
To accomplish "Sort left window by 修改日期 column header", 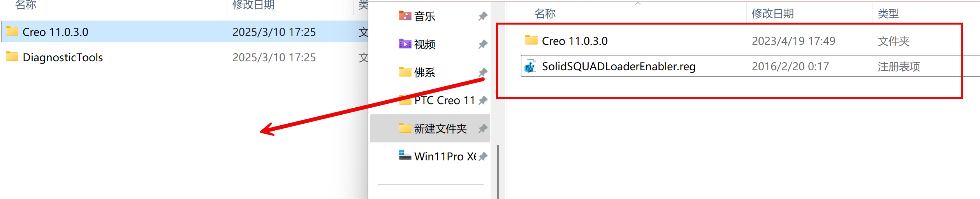I will (253, 5).
